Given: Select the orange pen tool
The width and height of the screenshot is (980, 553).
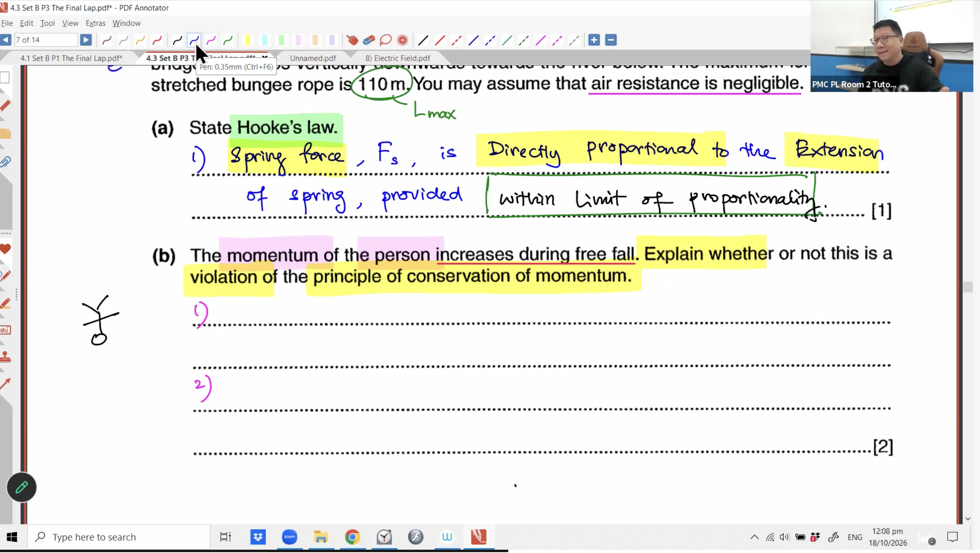Looking at the screenshot, I should [140, 40].
